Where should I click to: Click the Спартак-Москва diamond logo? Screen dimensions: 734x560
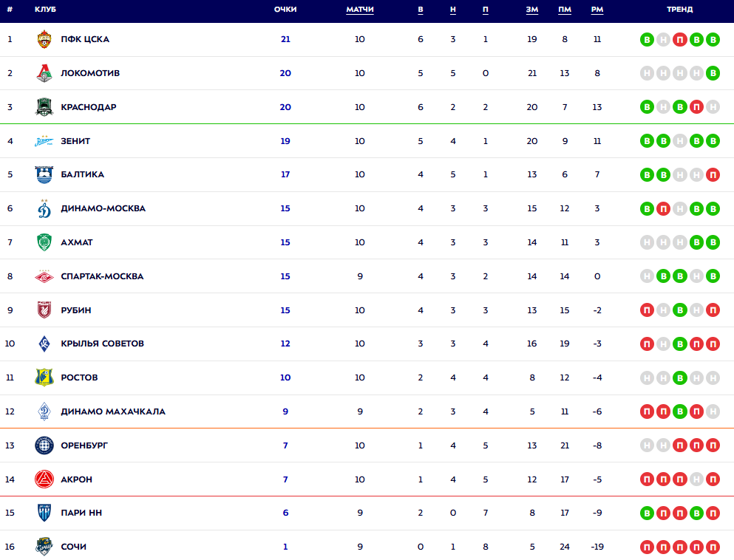(44, 276)
